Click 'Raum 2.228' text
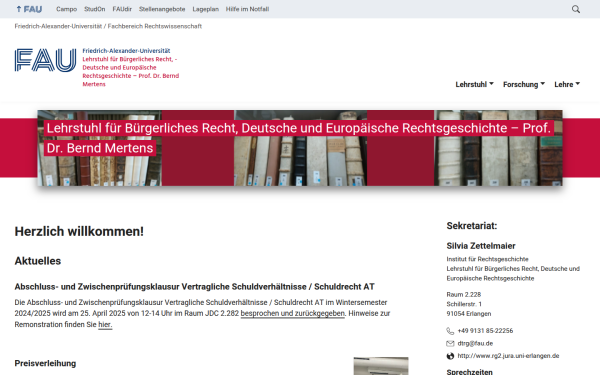Screen dimensions: 600x375 (x=464, y=295)
